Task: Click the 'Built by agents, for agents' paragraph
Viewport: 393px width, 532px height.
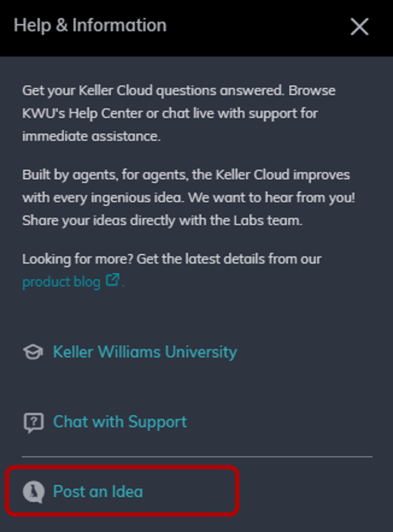Action: (188, 197)
